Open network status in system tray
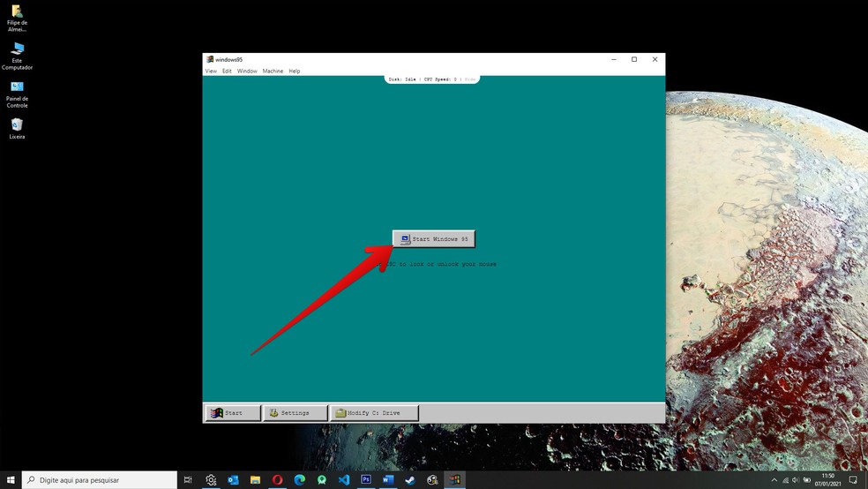 785,480
